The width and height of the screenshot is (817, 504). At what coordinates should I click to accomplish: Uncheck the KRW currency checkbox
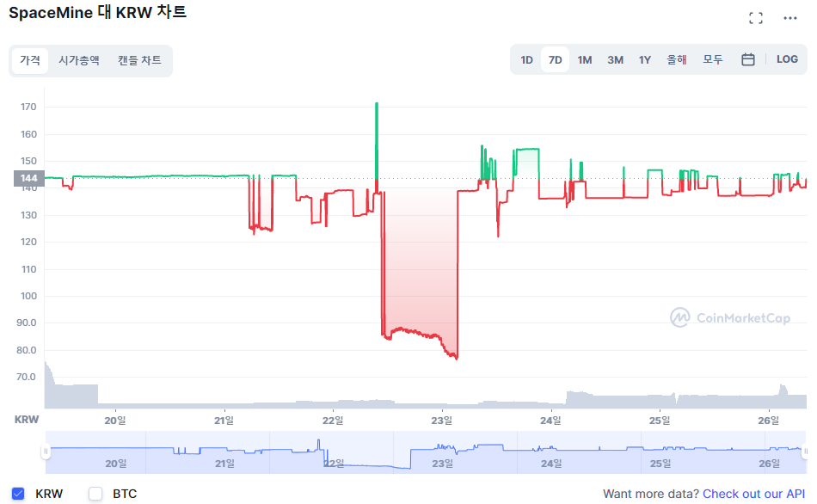18,493
